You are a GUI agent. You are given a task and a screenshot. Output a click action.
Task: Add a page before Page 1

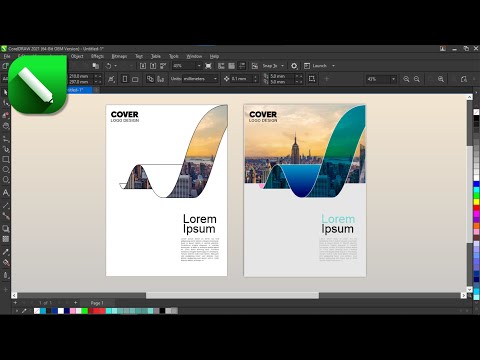click(x=15, y=303)
